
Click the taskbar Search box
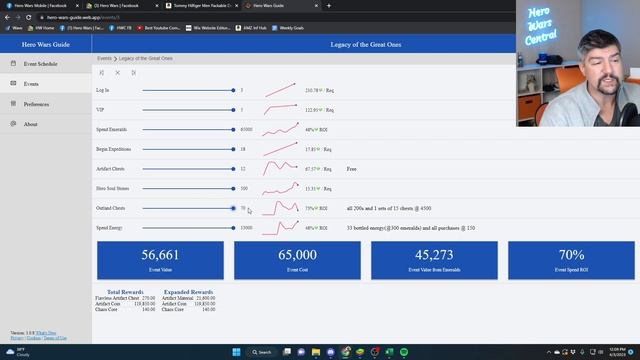262,352
